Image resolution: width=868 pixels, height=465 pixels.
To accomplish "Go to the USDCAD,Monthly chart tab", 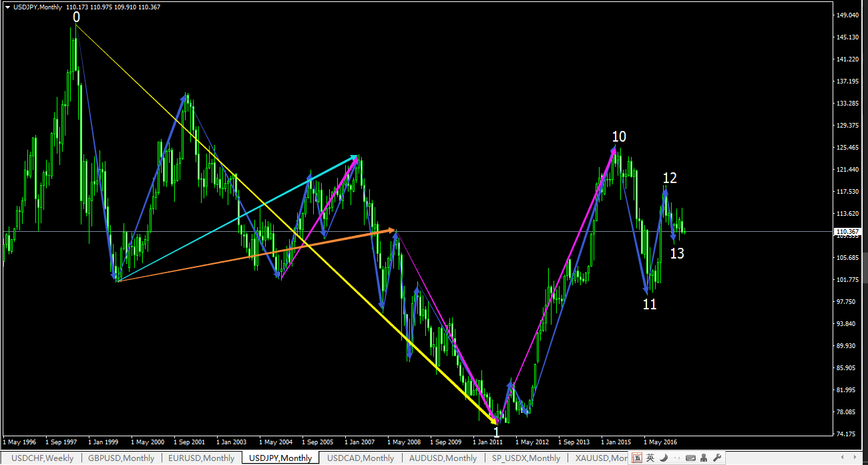I will (360, 458).
